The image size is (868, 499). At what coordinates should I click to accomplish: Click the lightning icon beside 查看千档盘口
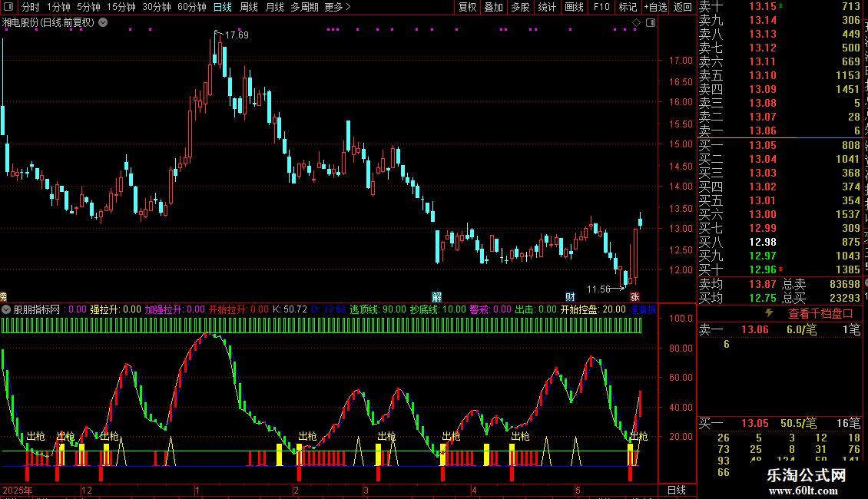(x=769, y=313)
